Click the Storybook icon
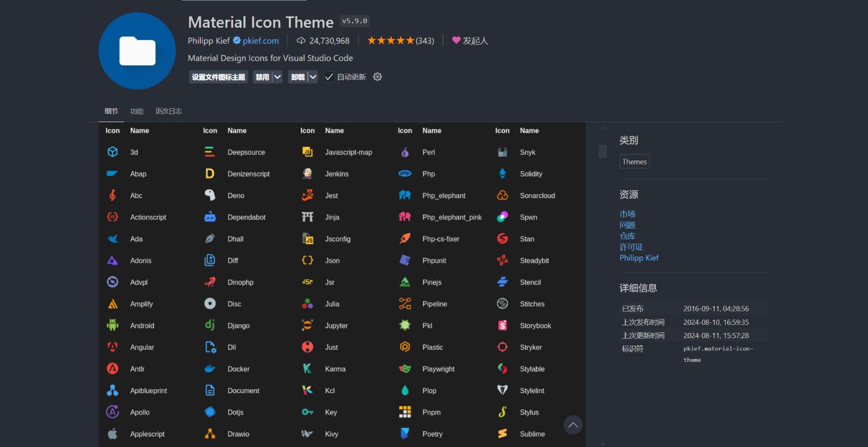Image resolution: width=868 pixels, height=447 pixels. click(x=502, y=325)
